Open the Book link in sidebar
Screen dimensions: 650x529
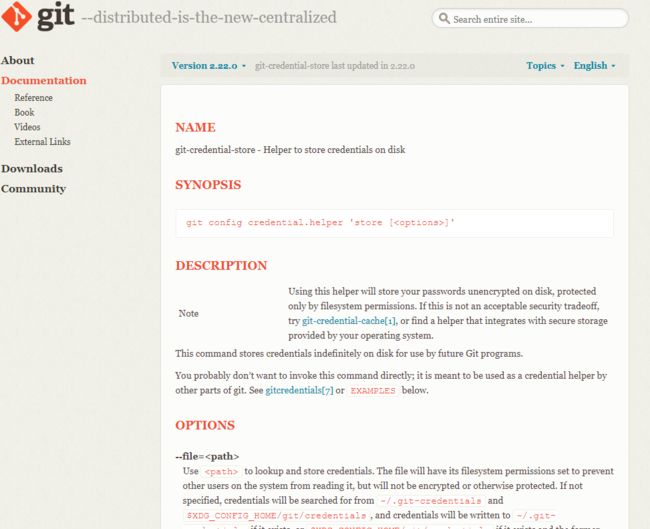pyautogui.click(x=24, y=112)
